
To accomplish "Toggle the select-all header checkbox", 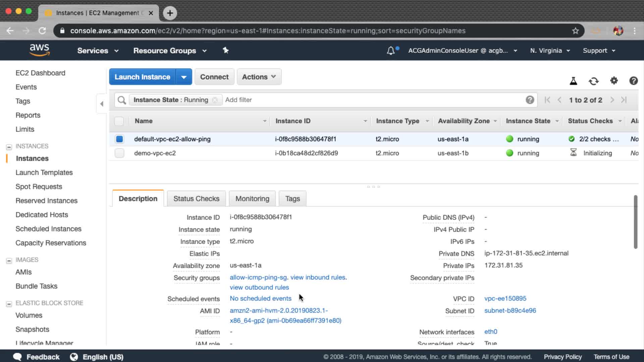I will click(119, 121).
